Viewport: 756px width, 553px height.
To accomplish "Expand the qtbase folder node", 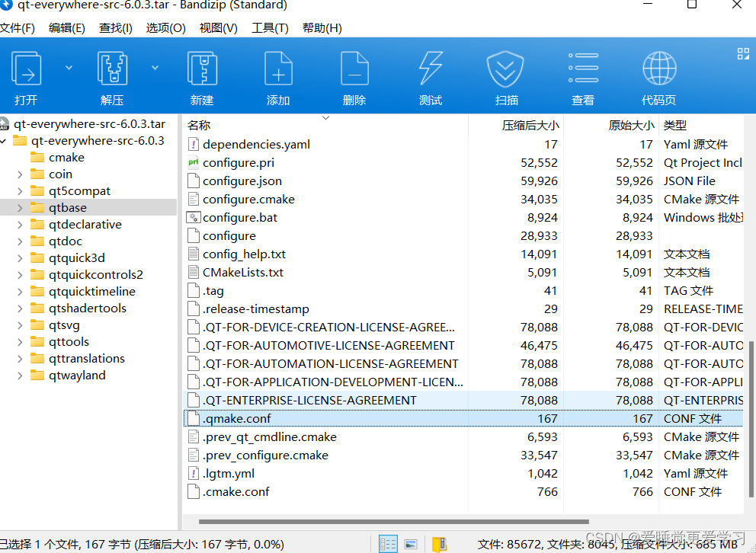I will click(20, 208).
